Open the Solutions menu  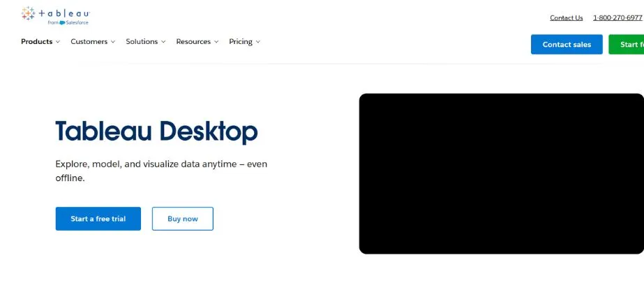click(x=145, y=41)
